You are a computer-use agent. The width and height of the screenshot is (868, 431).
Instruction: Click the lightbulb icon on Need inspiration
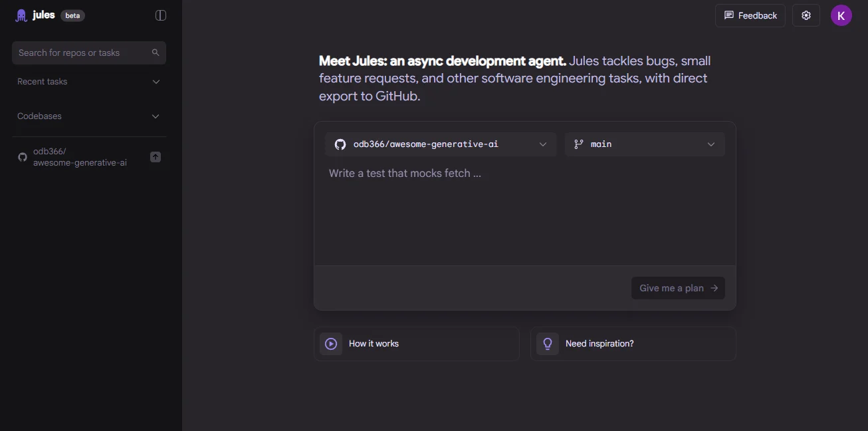coord(548,344)
